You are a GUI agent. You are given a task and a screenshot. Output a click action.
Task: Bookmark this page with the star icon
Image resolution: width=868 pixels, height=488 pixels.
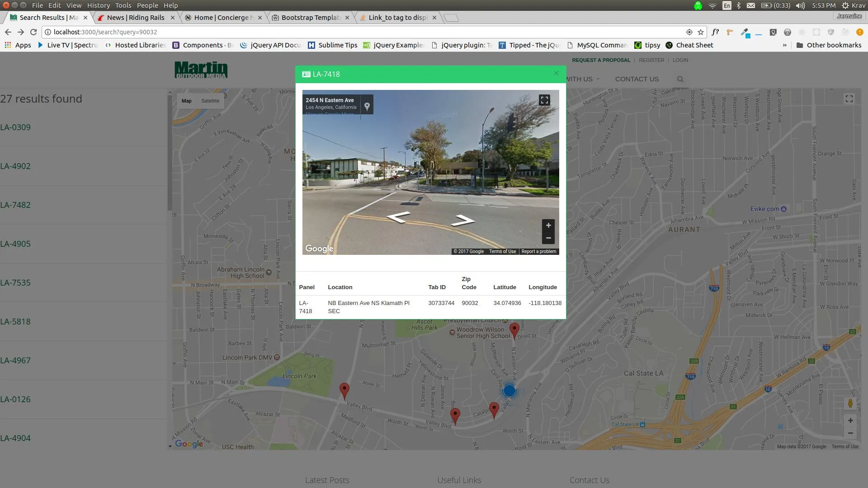701,32
